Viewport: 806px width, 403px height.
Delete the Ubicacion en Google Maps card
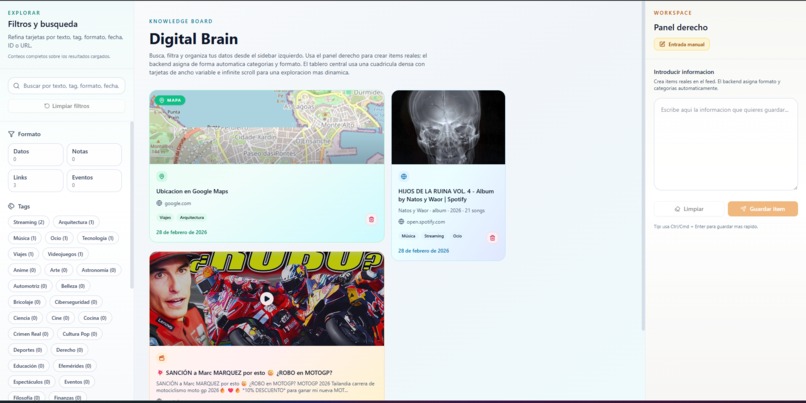pos(371,219)
